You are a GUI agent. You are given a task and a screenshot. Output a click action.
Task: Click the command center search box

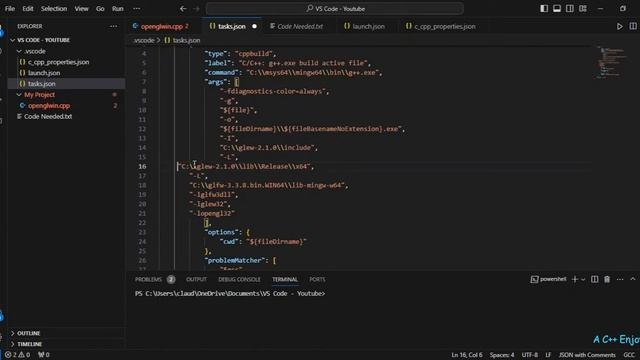click(335, 9)
